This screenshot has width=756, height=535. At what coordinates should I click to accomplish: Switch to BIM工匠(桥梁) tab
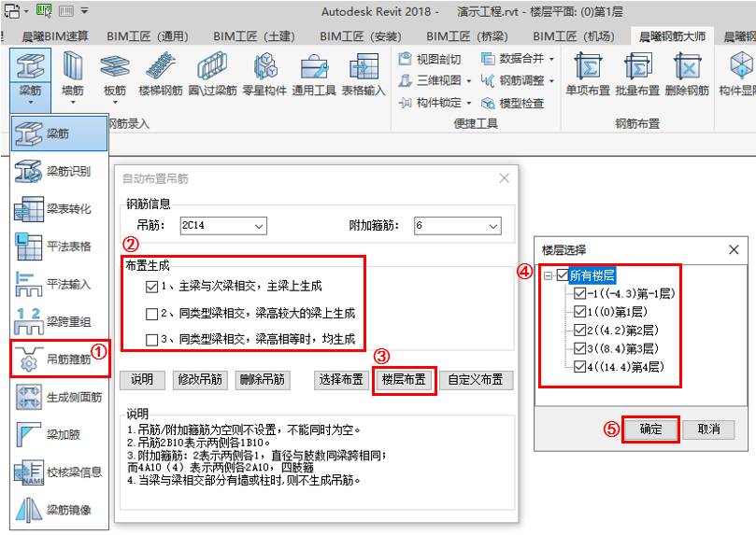467,36
